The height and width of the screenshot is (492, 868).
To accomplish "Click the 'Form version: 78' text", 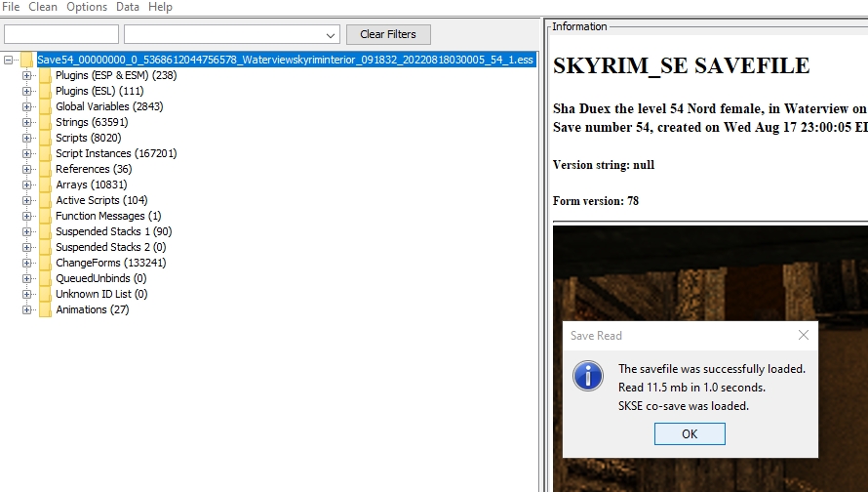I will point(596,201).
